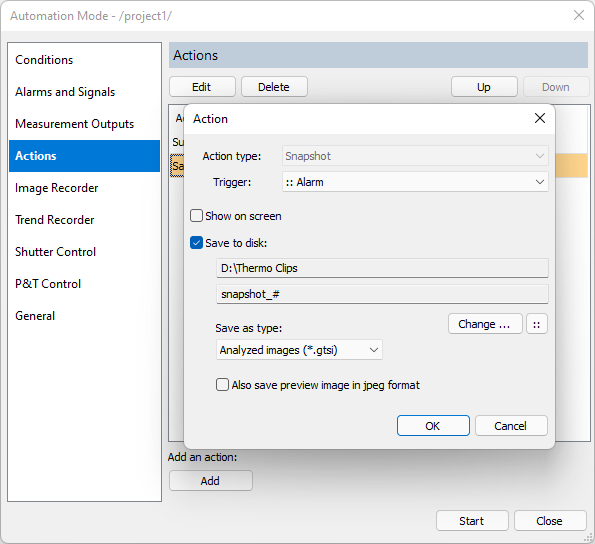Go to Alarms and Signals
The height and width of the screenshot is (544, 595).
(x=84, y=92)
